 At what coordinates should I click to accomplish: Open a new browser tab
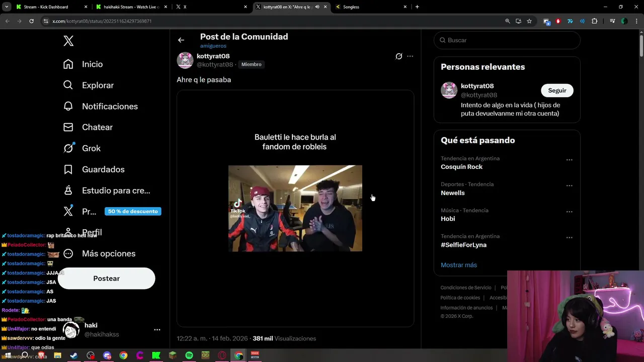(x=417, y=7)
